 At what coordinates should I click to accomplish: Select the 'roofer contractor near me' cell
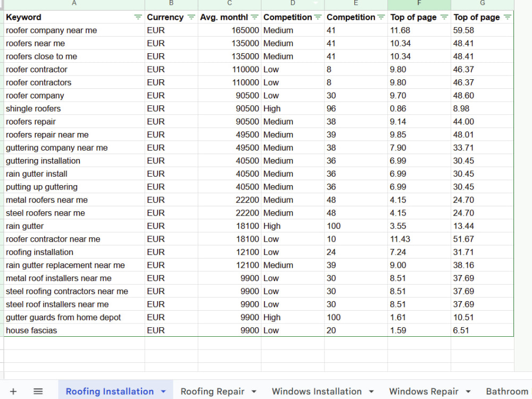pyautogui.click(x=74, y=239)
